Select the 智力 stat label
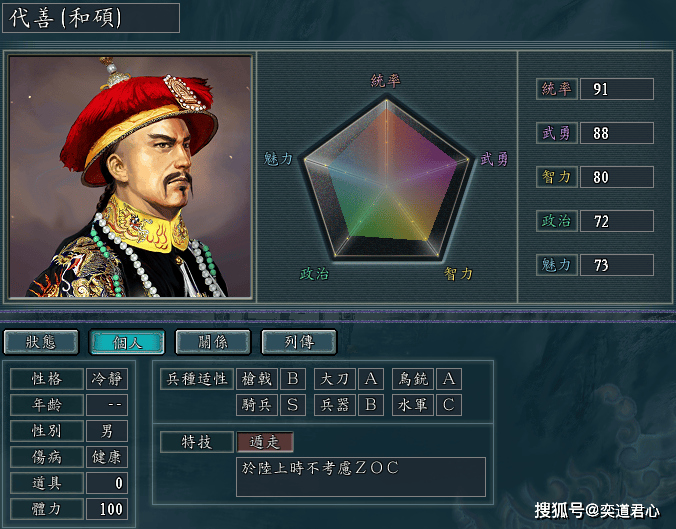 pos(557,177)
